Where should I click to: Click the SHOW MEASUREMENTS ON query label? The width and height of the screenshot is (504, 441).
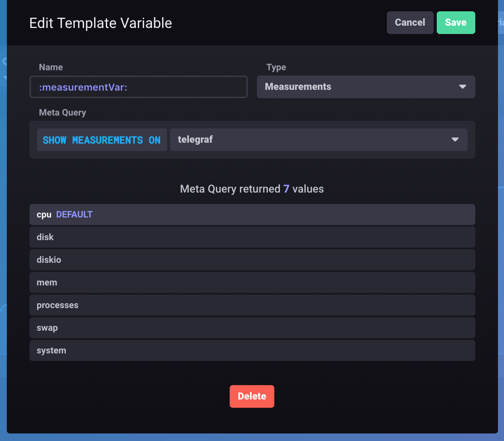tap(101, 140)
